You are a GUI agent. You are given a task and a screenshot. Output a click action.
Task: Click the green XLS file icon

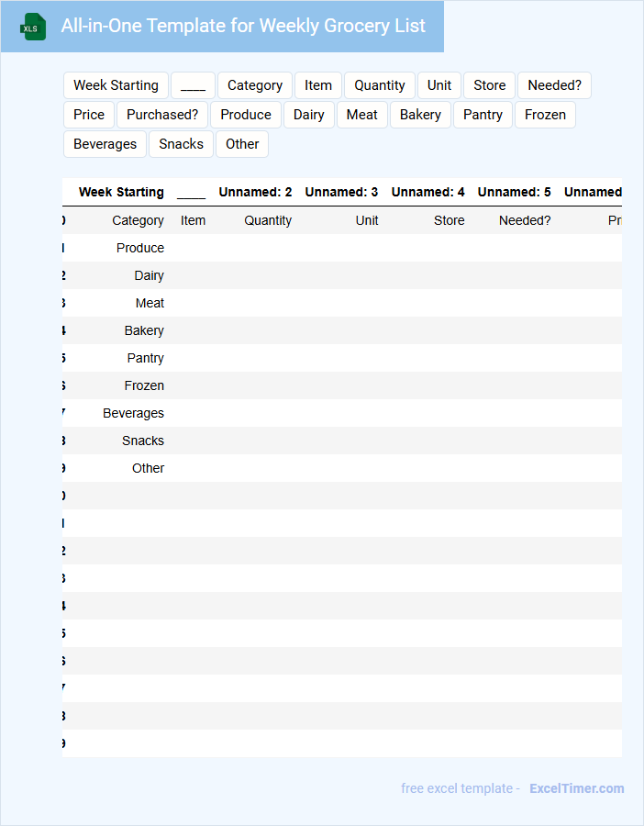(x=32, y=28)
